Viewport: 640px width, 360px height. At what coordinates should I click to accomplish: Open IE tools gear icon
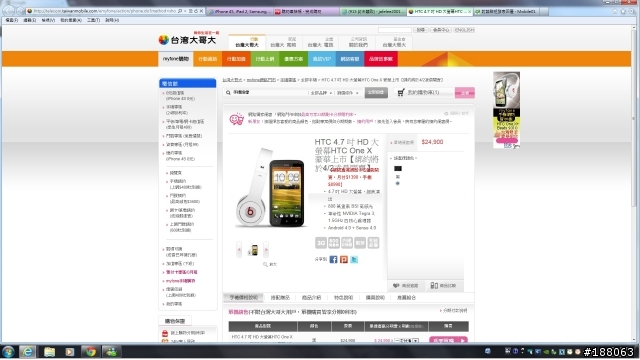click(x=632, y=11)
